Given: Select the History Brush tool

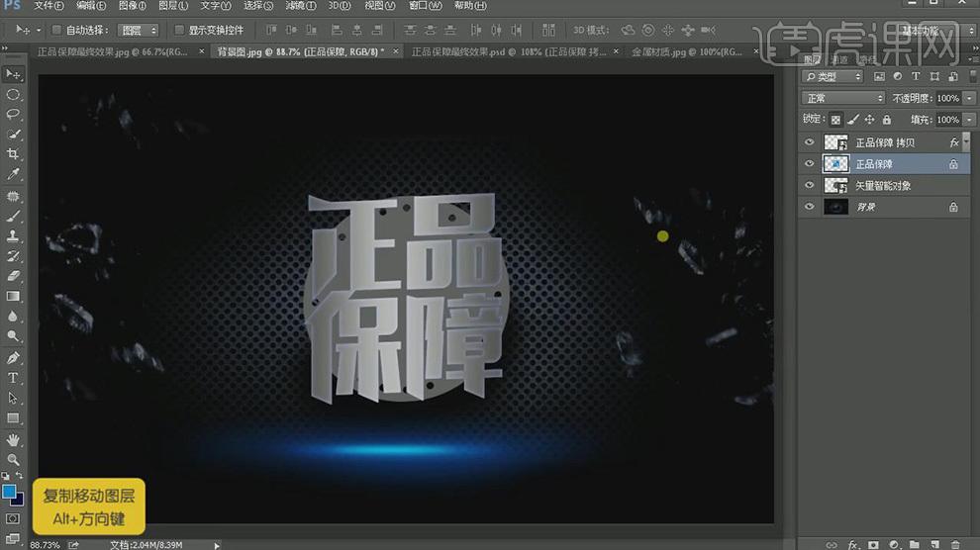Looking at the screenshot, I should [13, 256].
